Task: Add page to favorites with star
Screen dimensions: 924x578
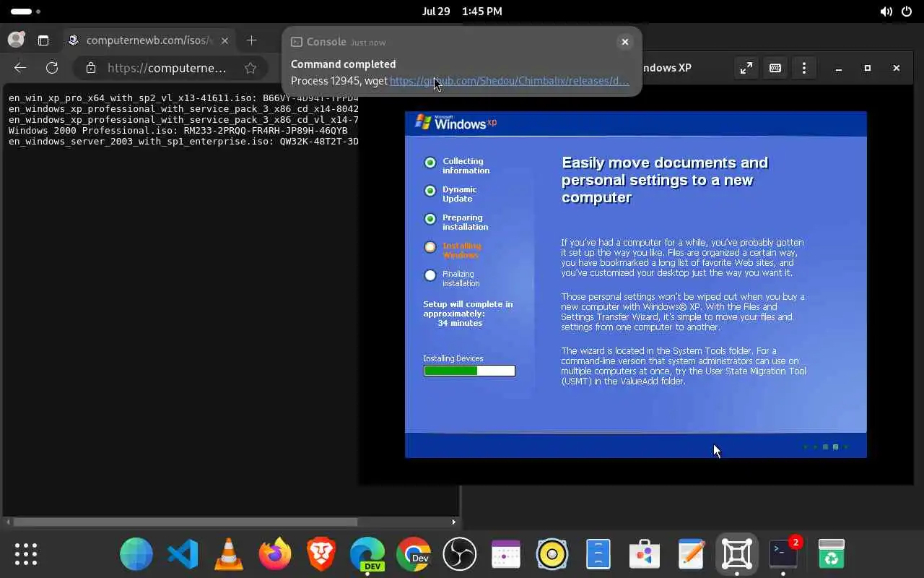Action: (x=250, y=68)
